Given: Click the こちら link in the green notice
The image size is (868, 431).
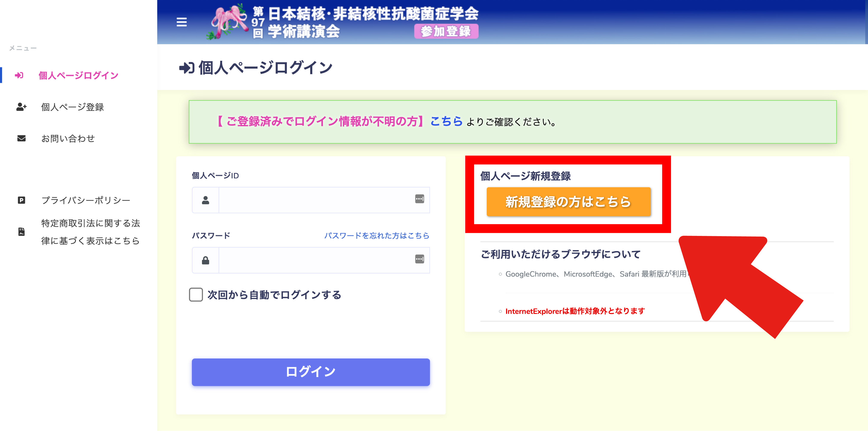Looking at the screenshot, I should pyautogui.click(x=446, y=121).
